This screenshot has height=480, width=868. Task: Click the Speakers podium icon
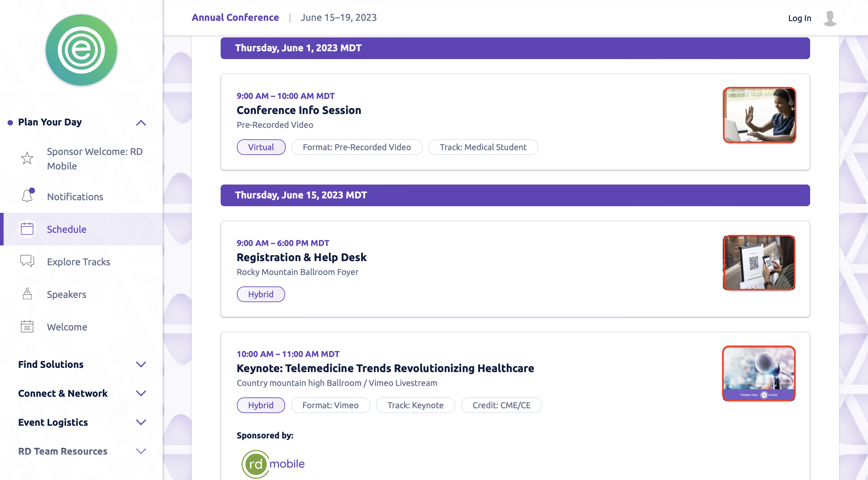point(27,294)
